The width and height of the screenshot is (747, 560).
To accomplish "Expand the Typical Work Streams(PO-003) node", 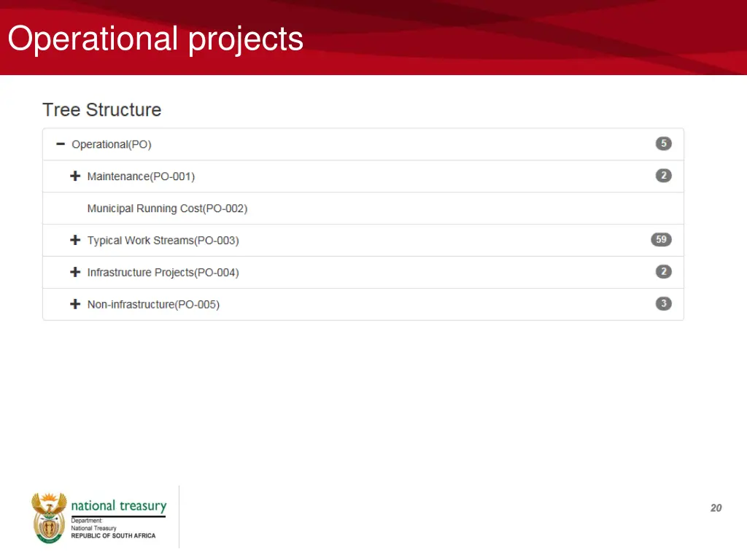I will 75,239.
